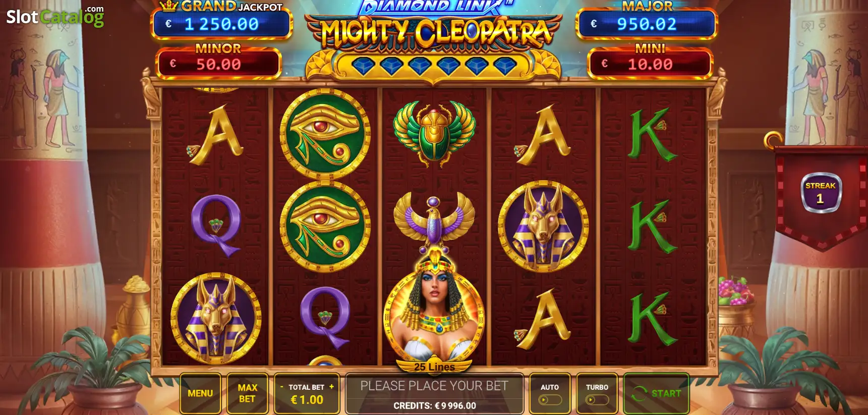Screen dimensions: 868x415
Task: Increase total bet with plus sign
Action: coord(331,387)
